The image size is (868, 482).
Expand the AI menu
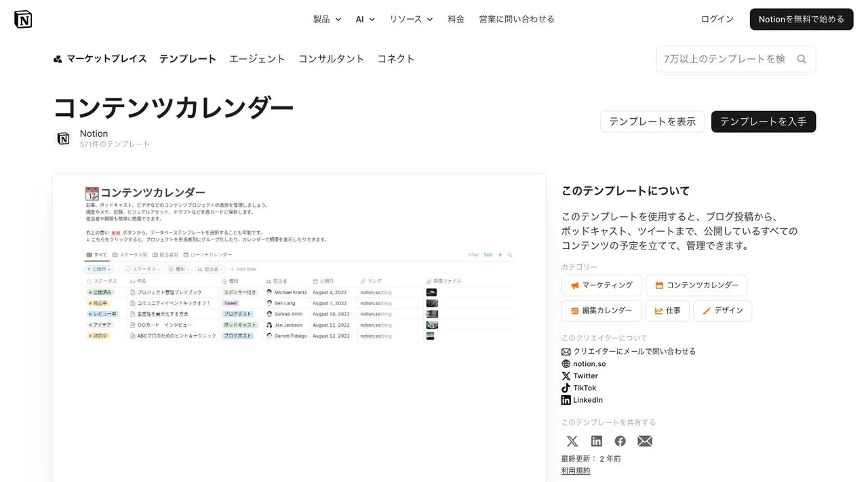click(x=365, y=19)
